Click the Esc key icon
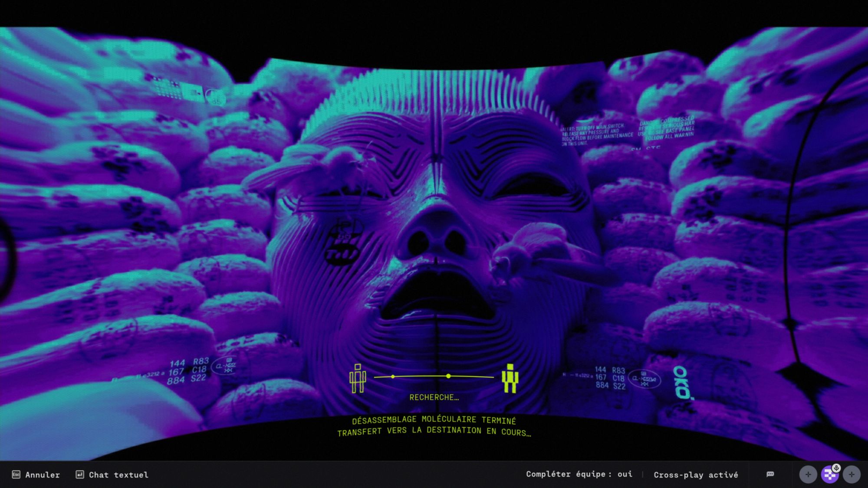 click(16, 475)
